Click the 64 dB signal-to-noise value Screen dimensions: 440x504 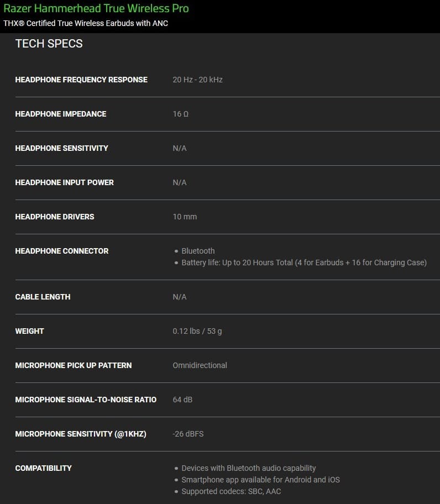(182, 400)
